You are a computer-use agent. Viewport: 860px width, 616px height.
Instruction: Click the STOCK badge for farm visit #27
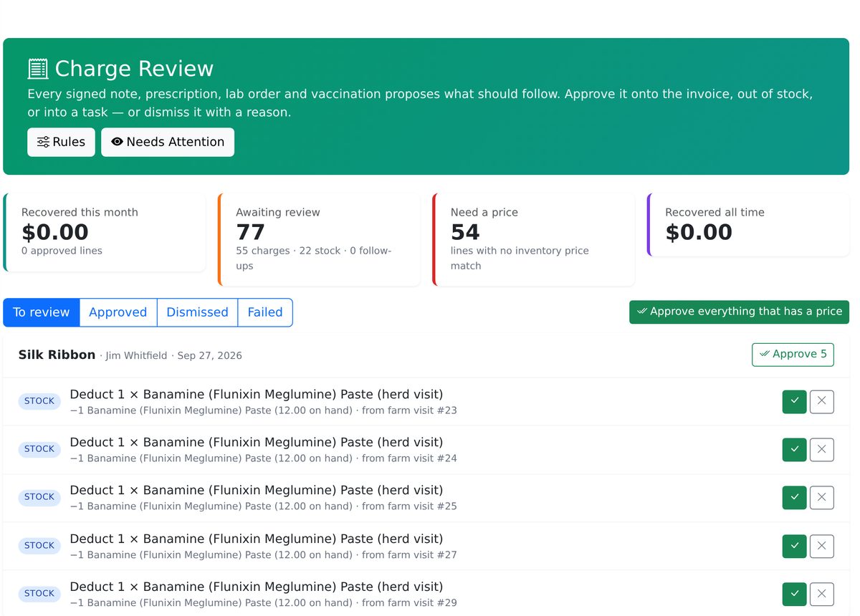(39, 546)
